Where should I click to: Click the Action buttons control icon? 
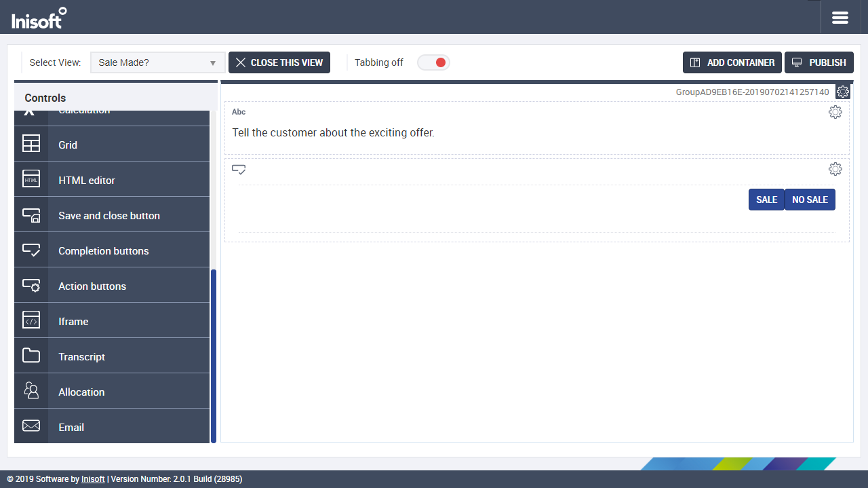(x=31, y=286)
